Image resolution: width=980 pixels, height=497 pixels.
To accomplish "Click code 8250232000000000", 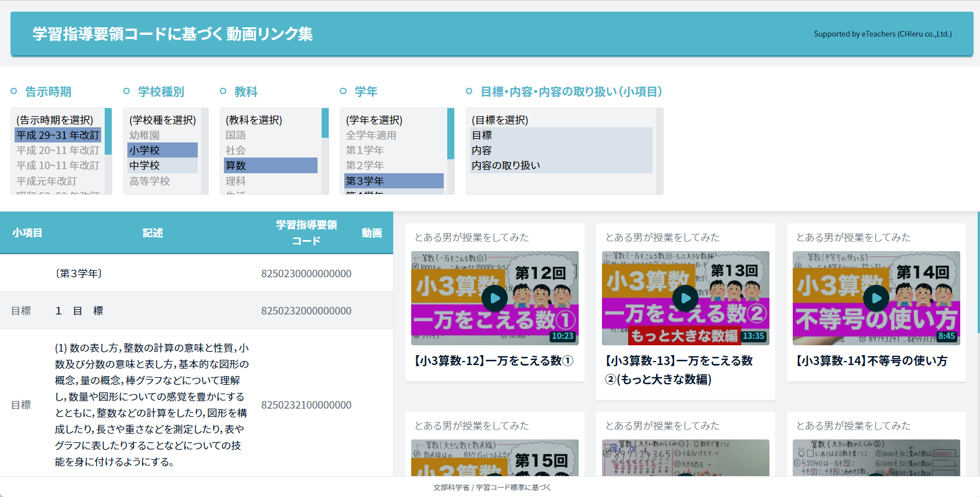I will (x=306, y=310).
